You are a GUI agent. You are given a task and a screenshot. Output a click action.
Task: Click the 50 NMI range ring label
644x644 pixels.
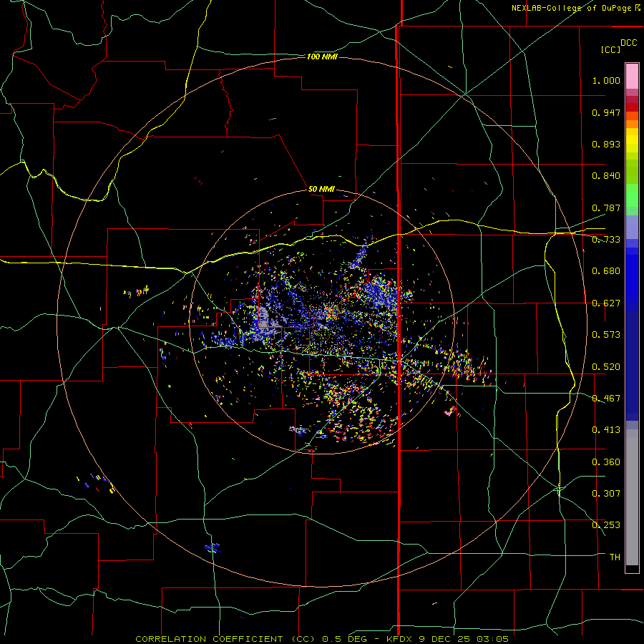(321, 189)
